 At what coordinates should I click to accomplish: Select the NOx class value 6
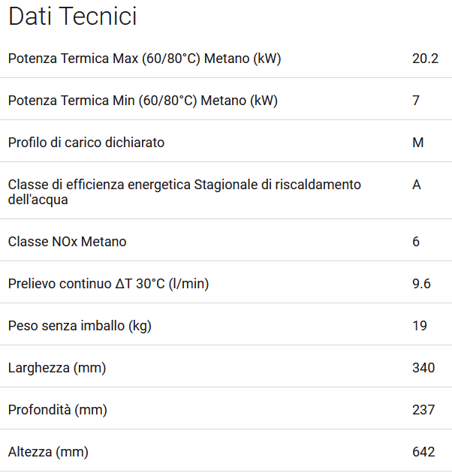(x=416, y=242)
